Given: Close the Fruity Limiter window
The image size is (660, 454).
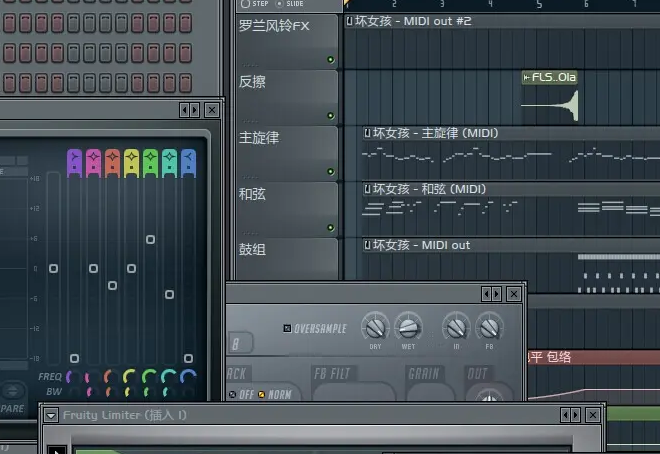Looking at the screenshot, I should 593,415.
